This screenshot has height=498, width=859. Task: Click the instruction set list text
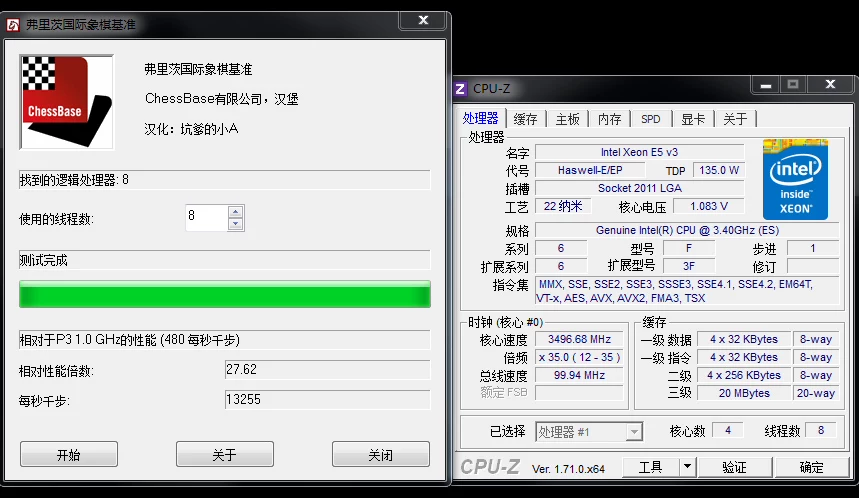point(687,291)
